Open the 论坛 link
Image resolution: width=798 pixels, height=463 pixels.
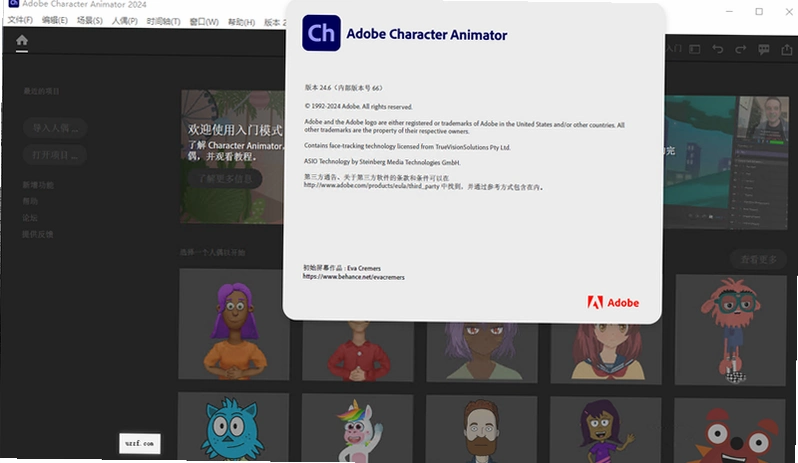point(30,218)
